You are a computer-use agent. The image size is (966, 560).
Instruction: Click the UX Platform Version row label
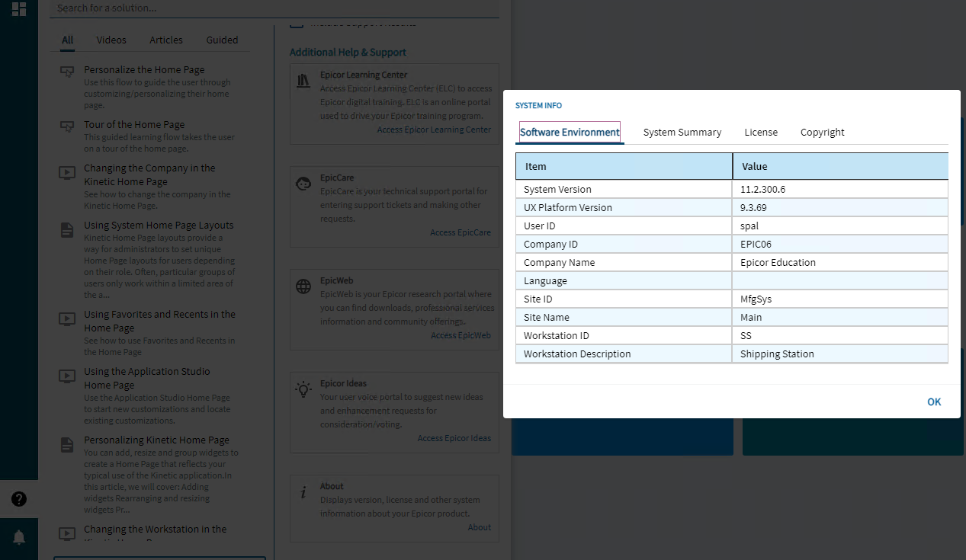pyautogui.click(x=568, y=207)
